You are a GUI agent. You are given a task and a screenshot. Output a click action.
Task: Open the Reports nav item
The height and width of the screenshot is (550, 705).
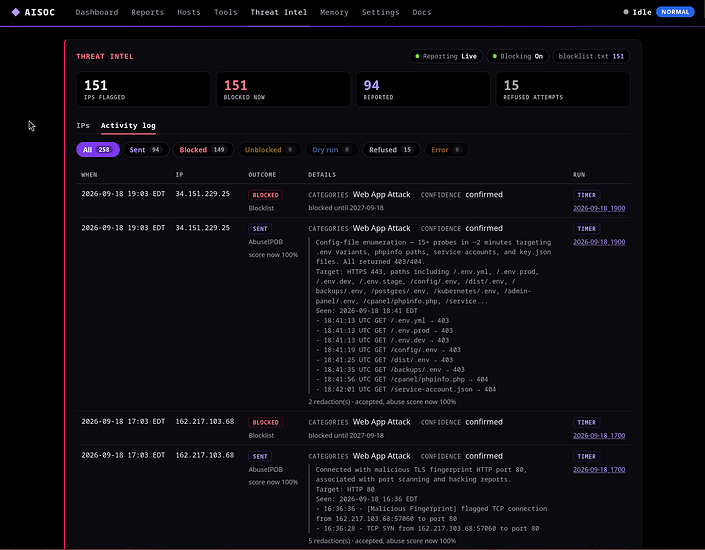147,12
